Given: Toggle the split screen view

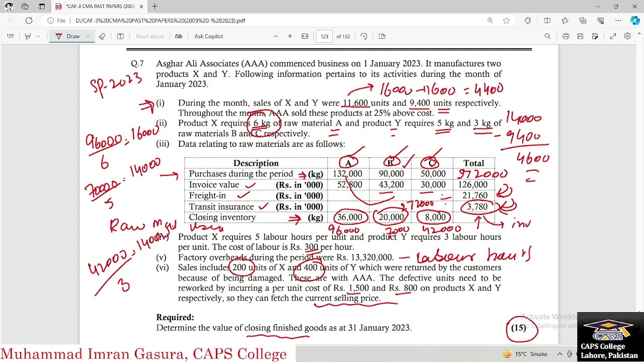Looking at the screenshot, I should [547, 21].
